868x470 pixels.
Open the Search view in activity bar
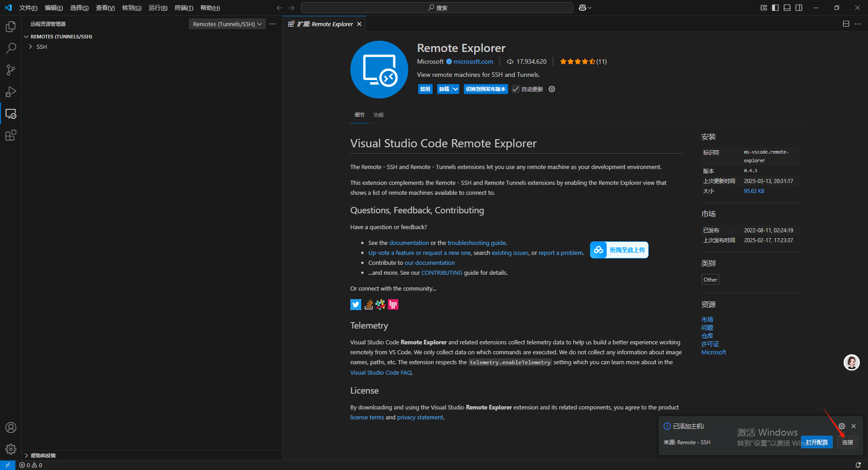tap(11, 48)
